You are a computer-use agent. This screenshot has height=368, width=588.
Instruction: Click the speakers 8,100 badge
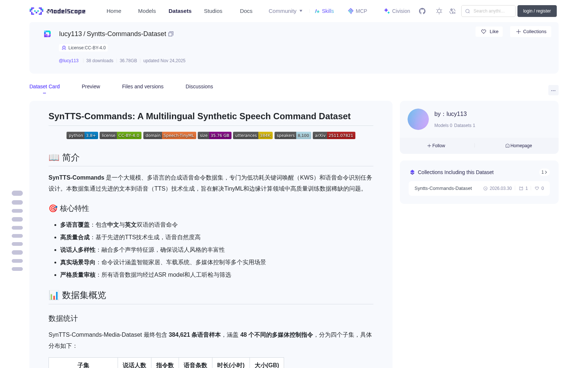(293, 135)
